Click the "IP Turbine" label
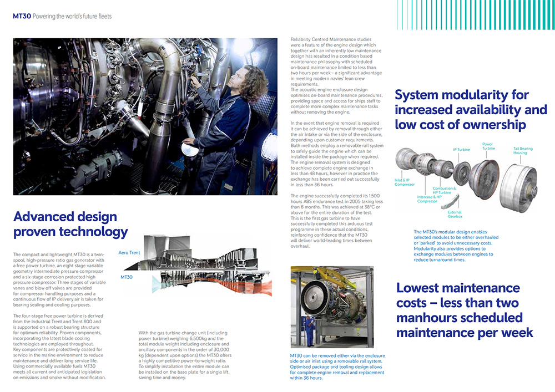The image size is (555, 392). pyautogui.click(x=462, y=150)
